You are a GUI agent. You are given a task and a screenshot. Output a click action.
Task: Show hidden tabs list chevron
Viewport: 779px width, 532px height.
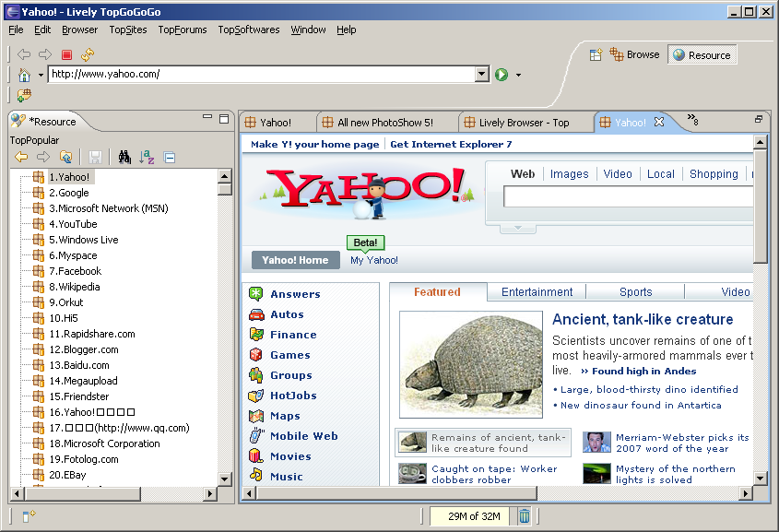693,119
